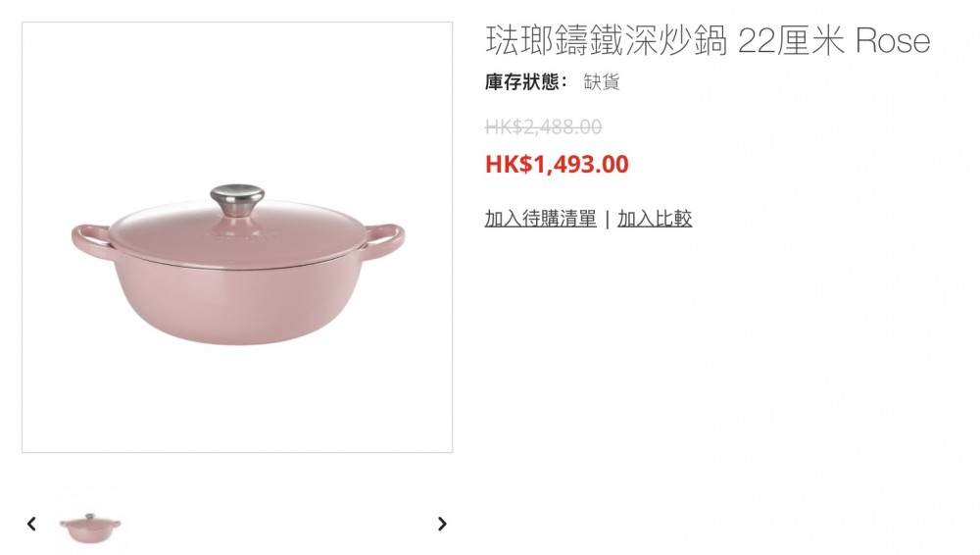Screen dimensions: 980x555
Task: Click the sale price HK$1,493.00
Action: (557, 164)
